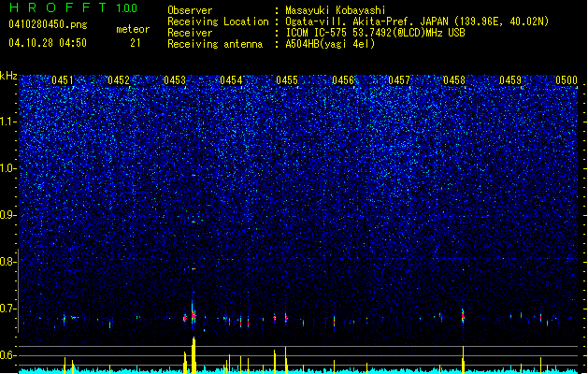
Task: Click the 1.1 kHz axis label
Action: pos(7,122)
